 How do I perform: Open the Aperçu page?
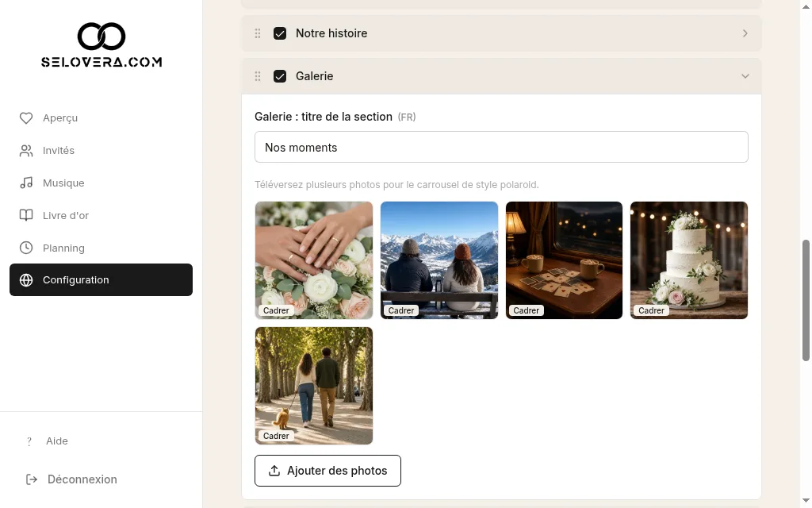click(x=101, y=118)
